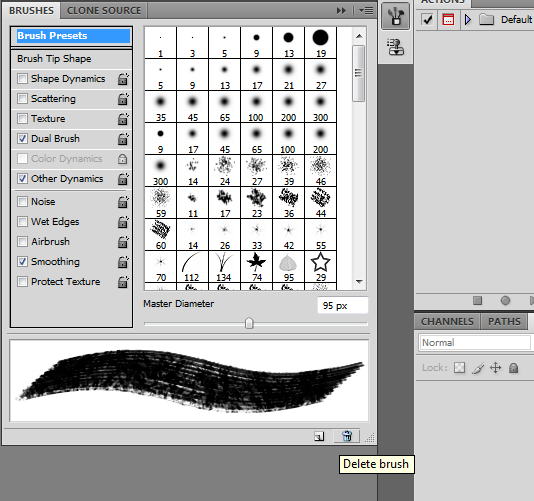The height and width of the screenshot is (501, 534).
Task: Toggle the Shape Dynamics lock icon
Action: coord(123,79)
